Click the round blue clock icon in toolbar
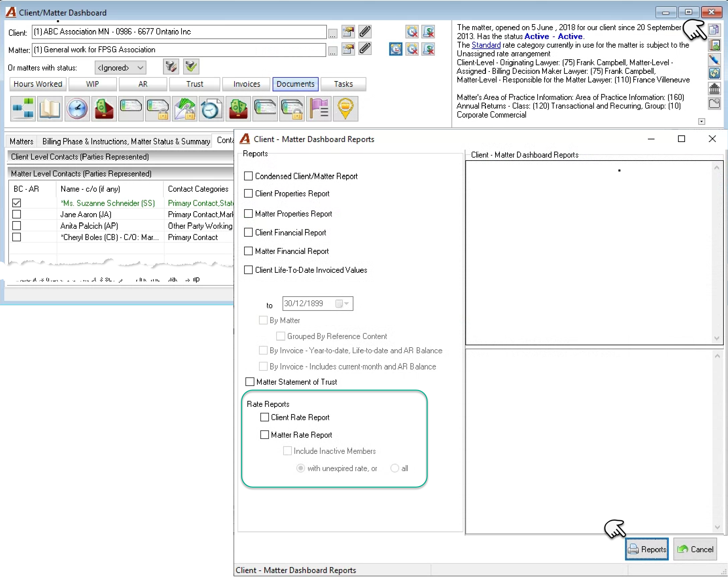Image resolution: width=728 pixels, height=577 pixels. pos(77,109)
